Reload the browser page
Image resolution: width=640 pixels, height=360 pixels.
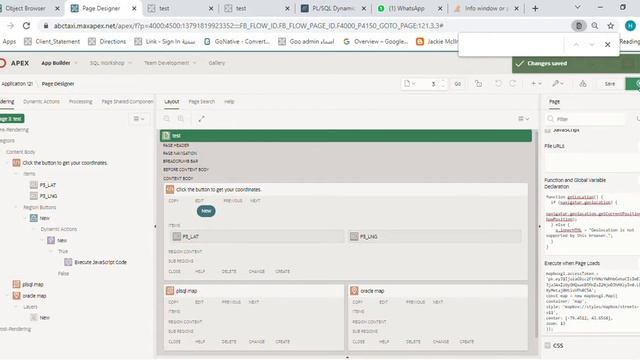pos(26,26)
